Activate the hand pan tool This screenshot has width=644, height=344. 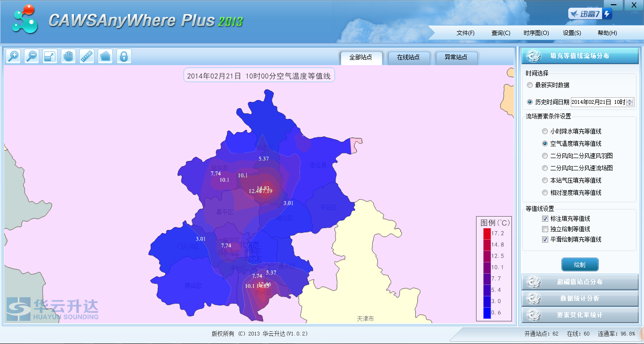click(x=68, y=56)
